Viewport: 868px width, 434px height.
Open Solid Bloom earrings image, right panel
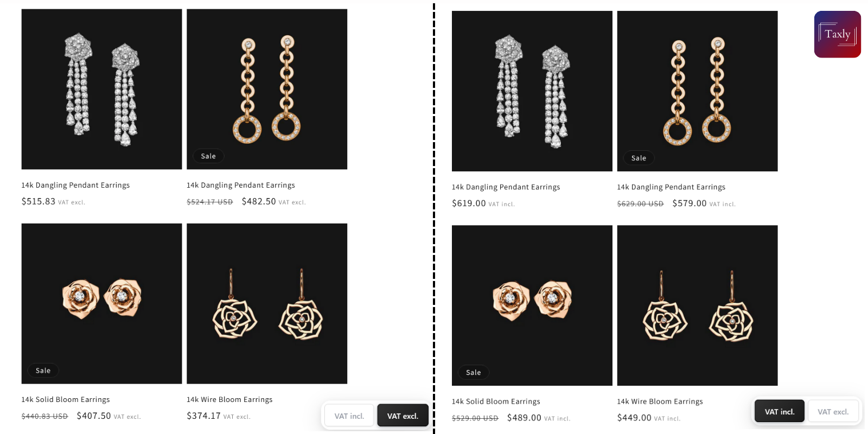coord(532,305)
